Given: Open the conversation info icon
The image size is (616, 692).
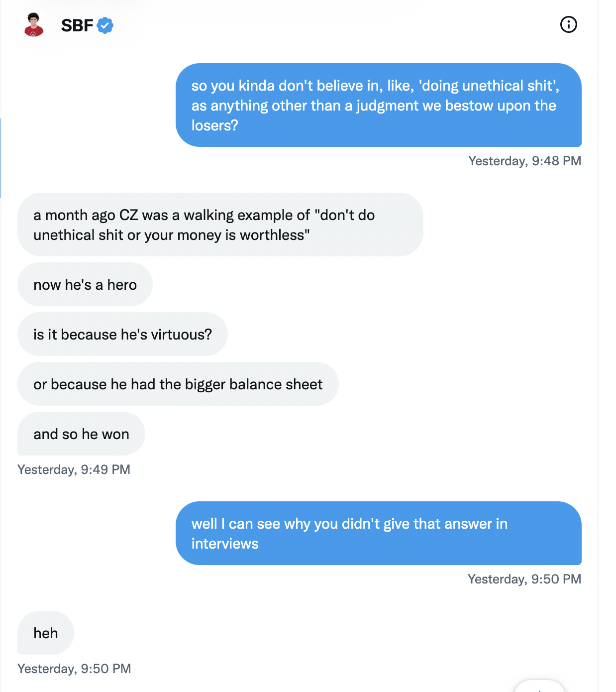Looking at the screenshot, I should click(568, 24).
